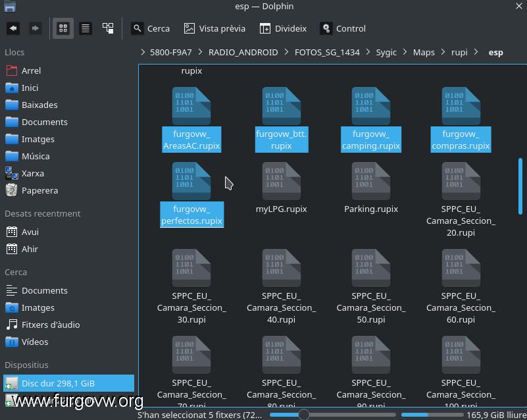Click the free disk space bar
Screen dimensions: 527x420
coord(432,415)
